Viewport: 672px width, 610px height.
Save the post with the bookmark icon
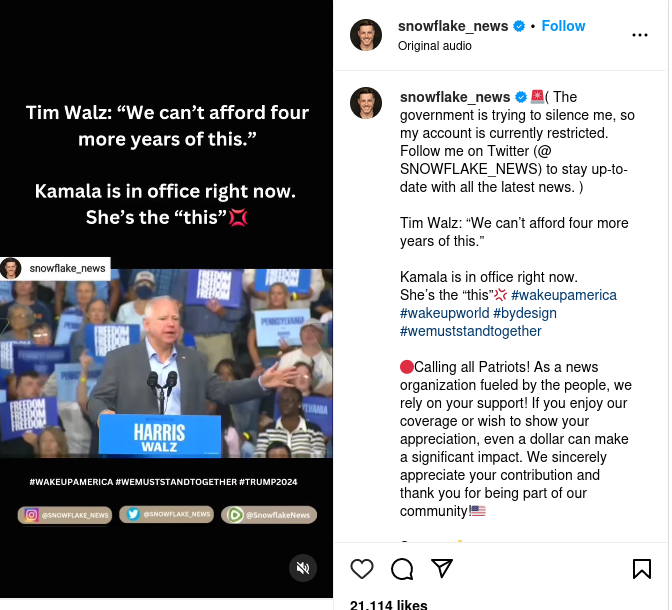(642, 569)
